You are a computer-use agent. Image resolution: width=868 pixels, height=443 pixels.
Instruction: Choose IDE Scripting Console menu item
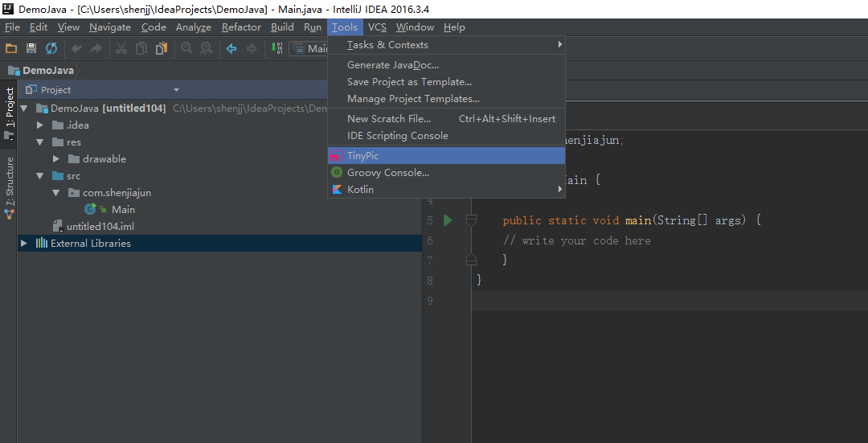[x=446, y=136]
